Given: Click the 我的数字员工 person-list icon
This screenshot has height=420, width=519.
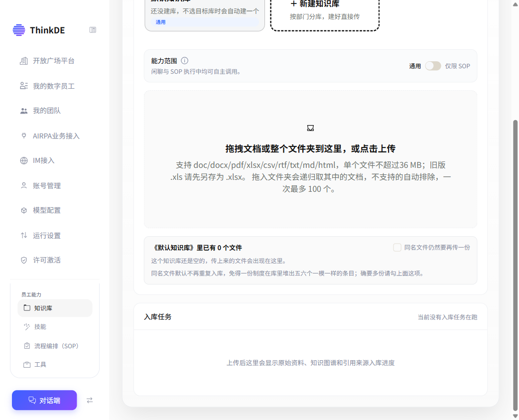Looking at the screenshot, I should (x=24, y=86).
